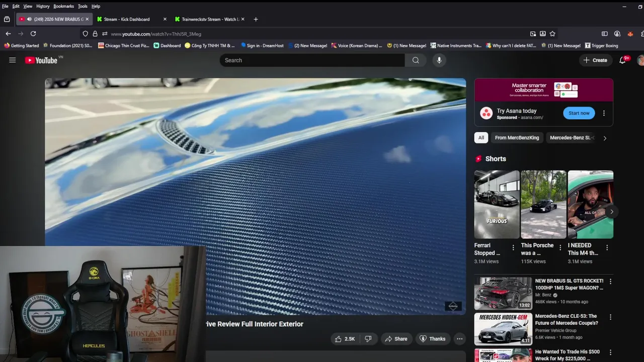Open Trigger Boxing bookmark
Image resolution: width=644 pixels, height=362 pixels.
click(x=602, y=45)
